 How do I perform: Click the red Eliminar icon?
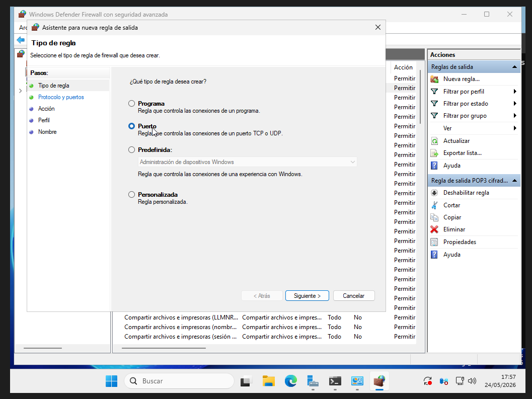[434, 229]
